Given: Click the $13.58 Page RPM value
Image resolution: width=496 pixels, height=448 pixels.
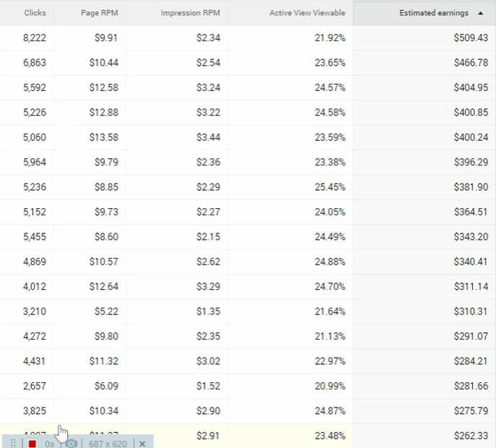Looking at the screenshot, I should 104,137.
